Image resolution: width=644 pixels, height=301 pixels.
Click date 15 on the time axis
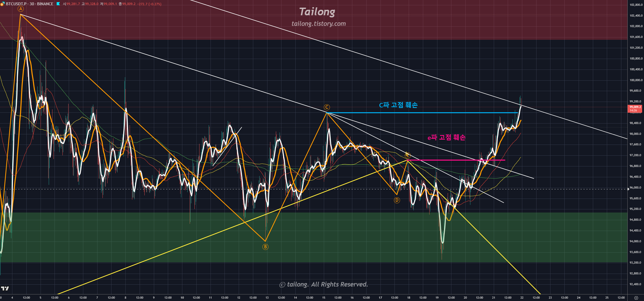[x=324, y=298]
